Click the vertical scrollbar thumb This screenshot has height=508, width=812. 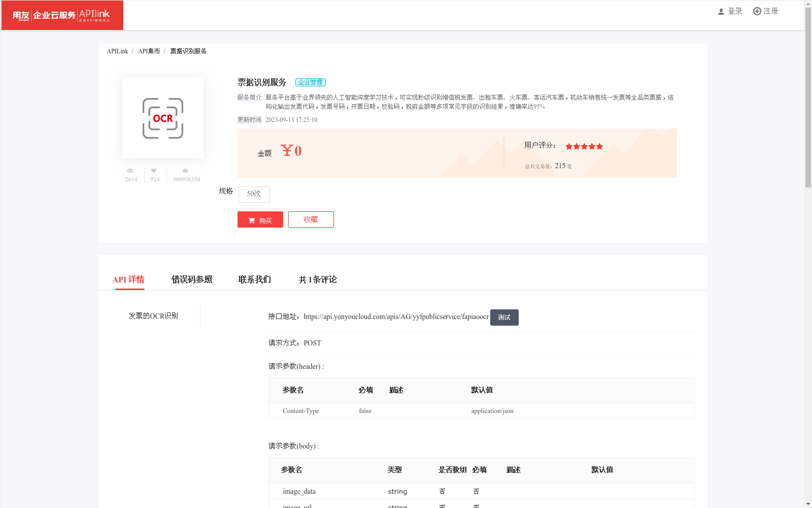click(x=808, y=98)
